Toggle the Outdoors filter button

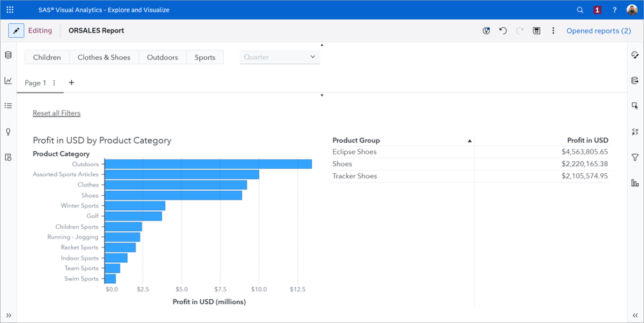pyautogui.click(x=163, y=57)
